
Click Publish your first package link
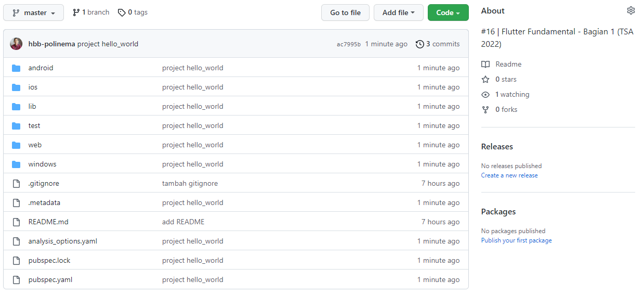[x=516, y=240]
